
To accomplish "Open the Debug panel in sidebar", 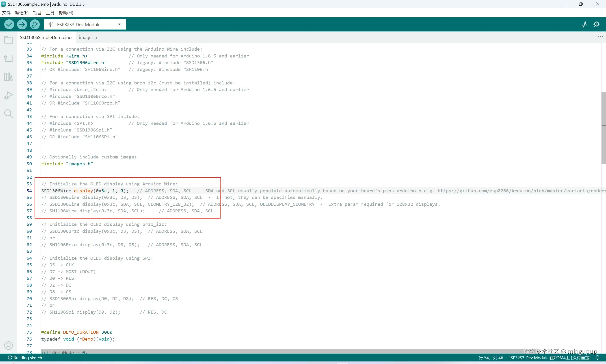I will pyautogui.click(x=9, y=95).
